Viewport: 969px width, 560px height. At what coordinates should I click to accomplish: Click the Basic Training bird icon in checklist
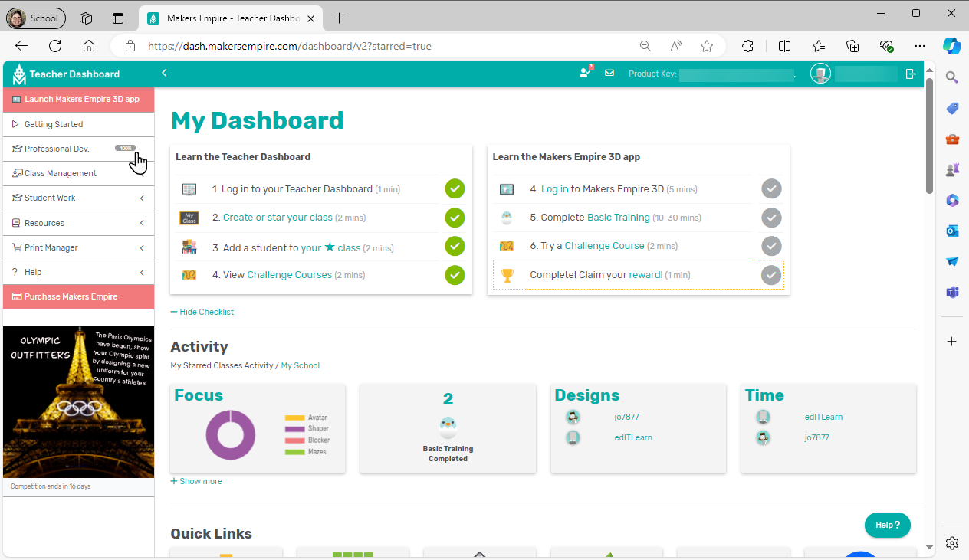[x=507, y=218]
